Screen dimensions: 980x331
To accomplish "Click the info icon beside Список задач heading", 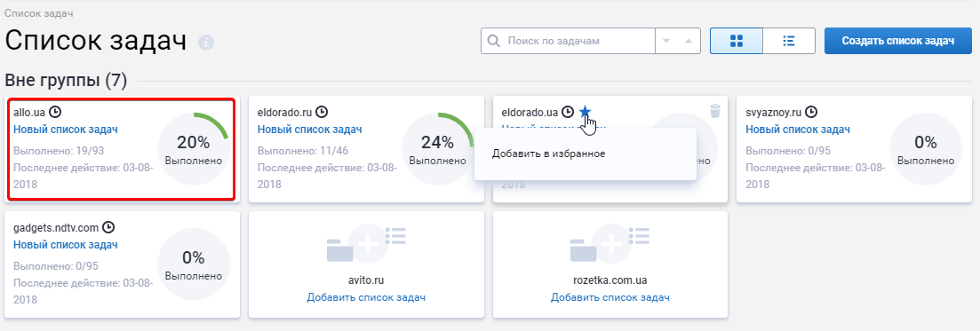I will (x=205, y=43).
